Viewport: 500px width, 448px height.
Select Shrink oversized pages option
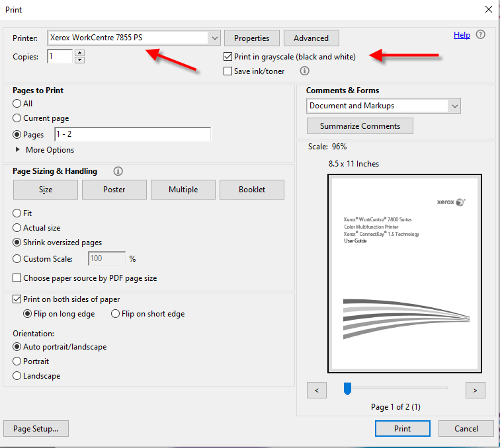[x=17, y=243]
